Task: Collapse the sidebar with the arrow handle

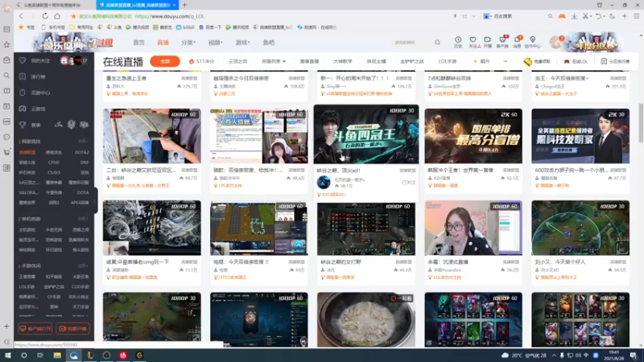Action: 95,201
